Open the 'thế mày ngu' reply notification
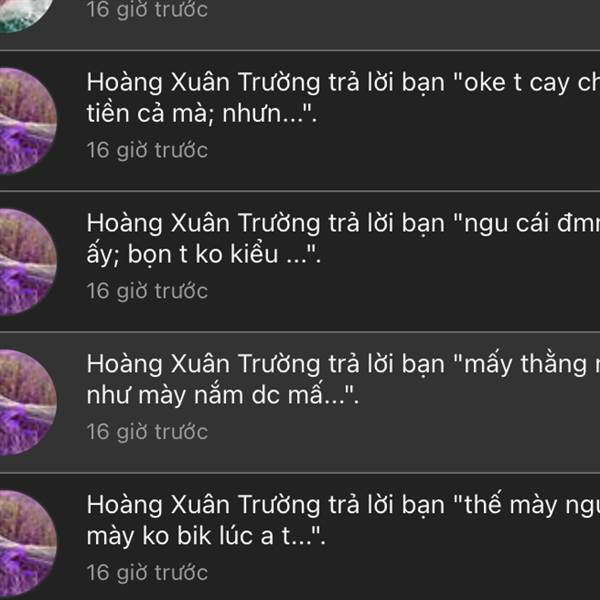The width and height of the screenshot is (600, 600). click(x=300, y=537)
